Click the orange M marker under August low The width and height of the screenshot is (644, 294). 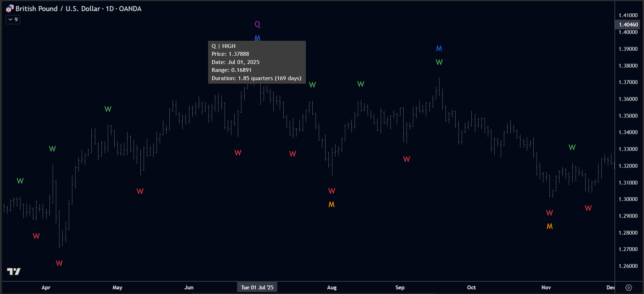click(331, 205)
